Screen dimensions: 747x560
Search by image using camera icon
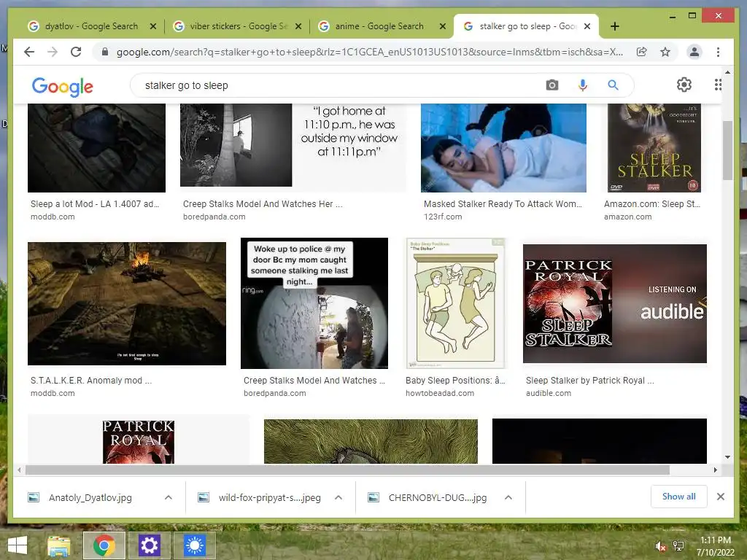[x=552, y=85]
